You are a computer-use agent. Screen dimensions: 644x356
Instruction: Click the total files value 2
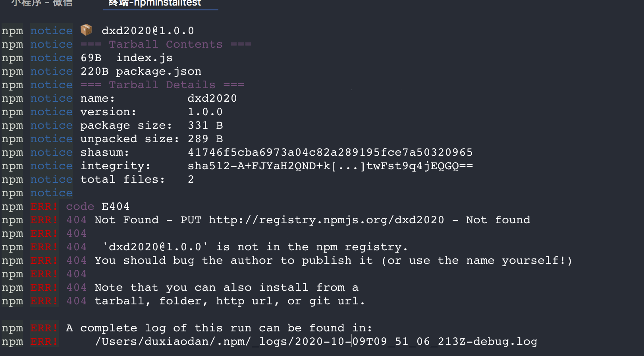191,180
